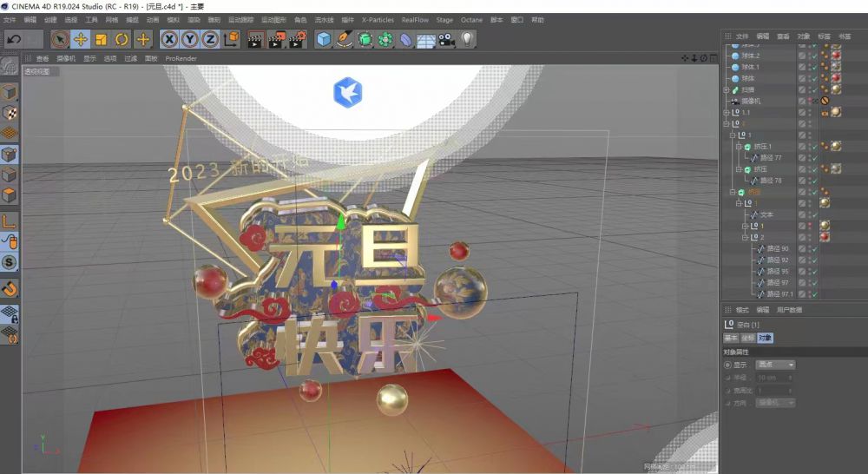This screenshot has height=474, width=868.
Task: Click the Render to Picture Viewer icon
Action: (276, 39)
